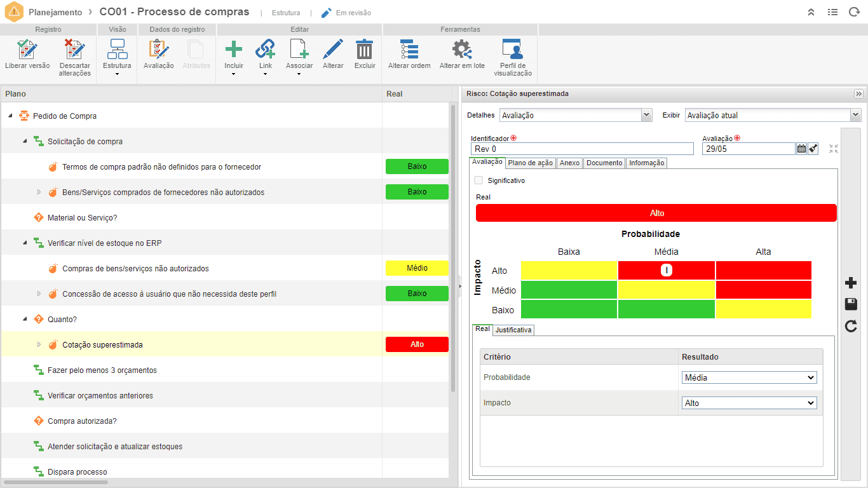Viewport: 868px width, 488px height.
Task: Open the Impacto result dropdown
Action: (749, 403)
